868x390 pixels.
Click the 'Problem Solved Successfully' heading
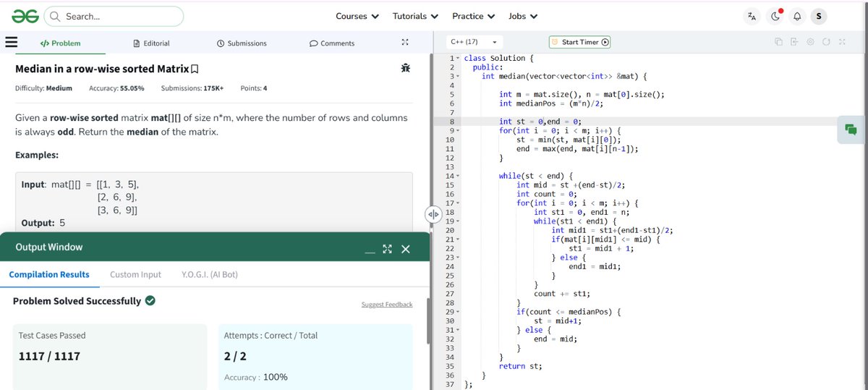(x=77, y=301)
